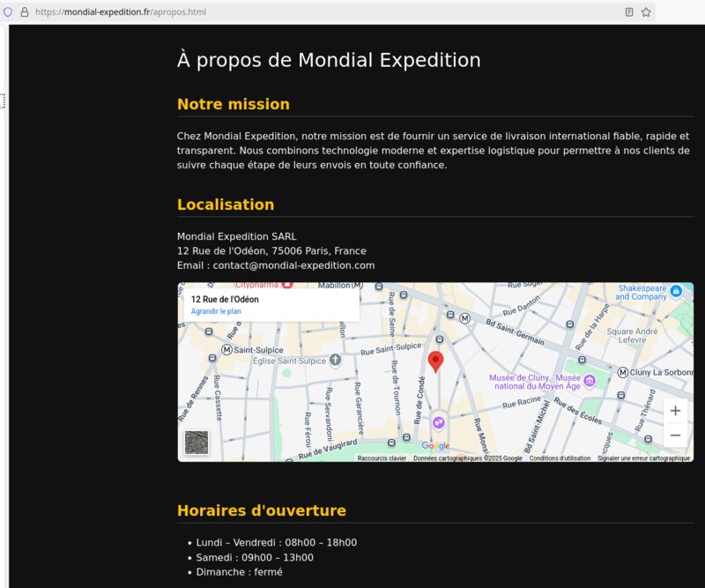Screen dimensions: 705x588
Task: Click the Rue Danton street label
Action: click(521, 306)
